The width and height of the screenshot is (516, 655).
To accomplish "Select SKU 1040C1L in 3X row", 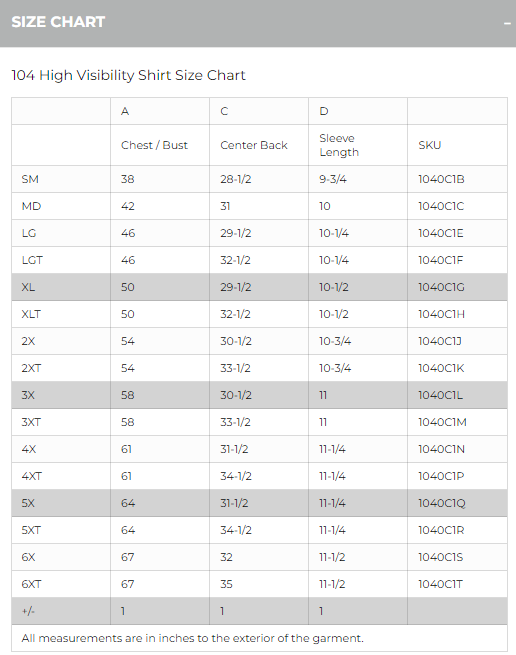I will (440, 395).
